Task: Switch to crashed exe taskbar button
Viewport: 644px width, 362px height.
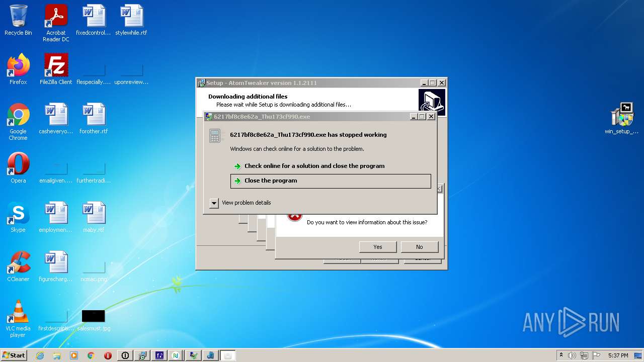Action: pyautogui.click(x=193, y=355)
